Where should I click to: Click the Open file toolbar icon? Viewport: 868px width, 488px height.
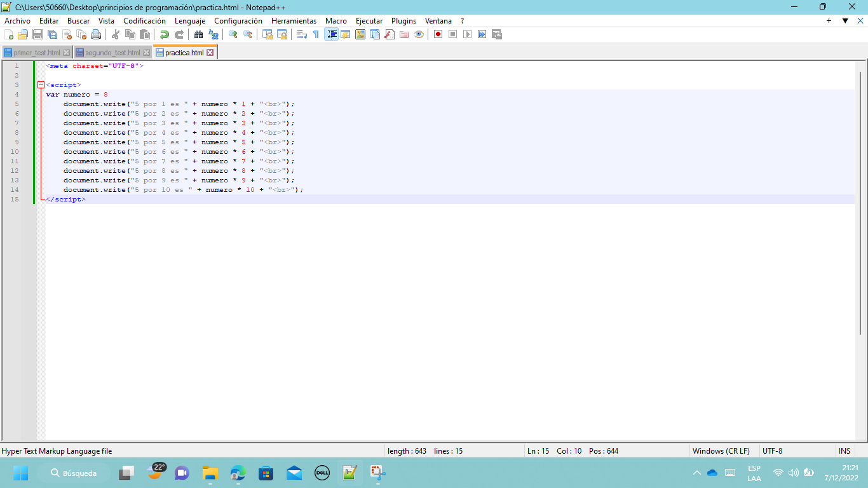coord(23,34)
